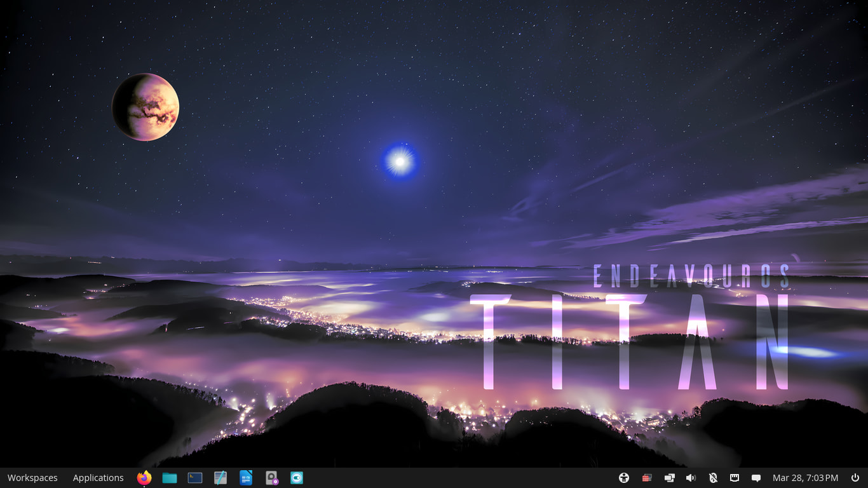Toggle the disabled Bluetooth tray icon
868x488 pixels.
coord(713,478)
